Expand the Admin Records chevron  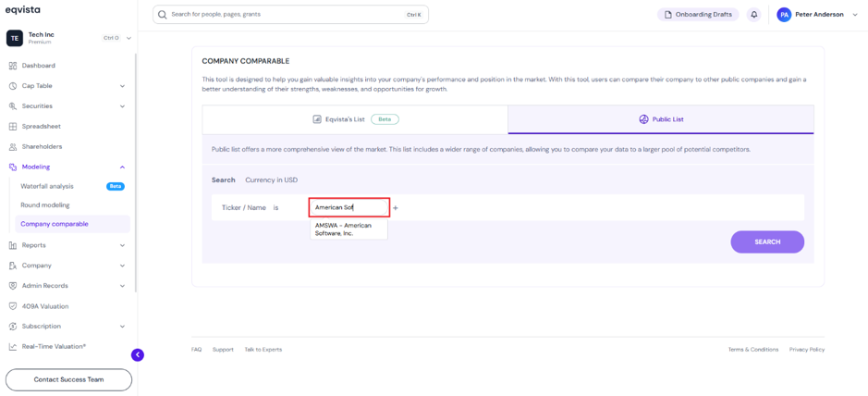coord(122,286)
